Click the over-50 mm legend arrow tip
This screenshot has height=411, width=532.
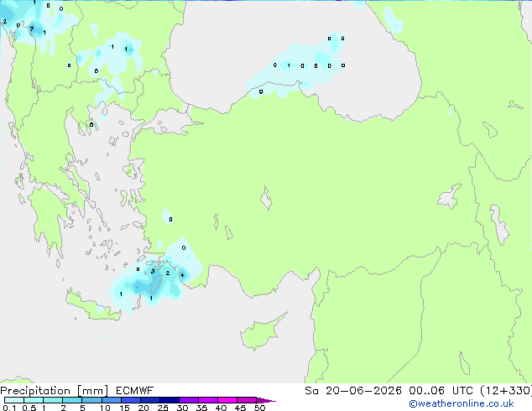click(266, 400)
